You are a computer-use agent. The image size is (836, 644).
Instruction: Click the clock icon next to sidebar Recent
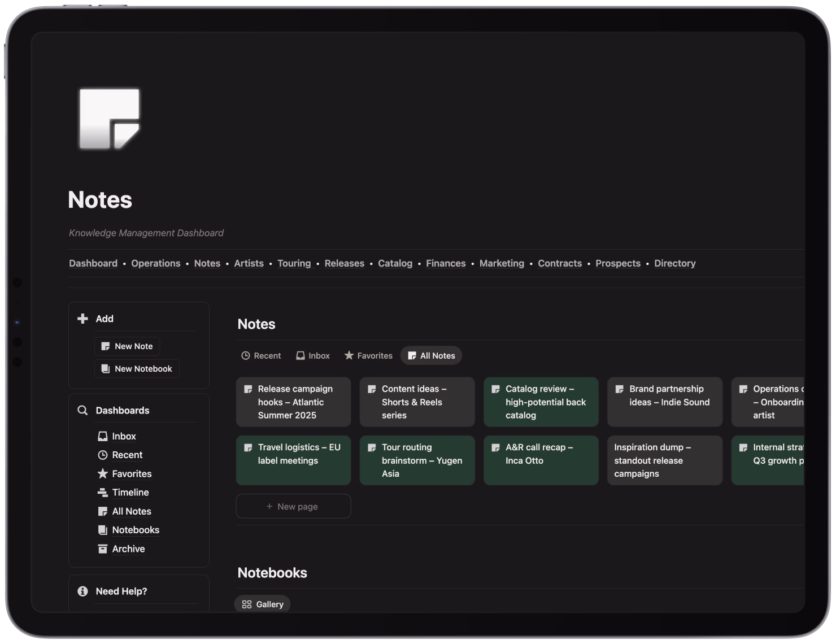(103, 455)
